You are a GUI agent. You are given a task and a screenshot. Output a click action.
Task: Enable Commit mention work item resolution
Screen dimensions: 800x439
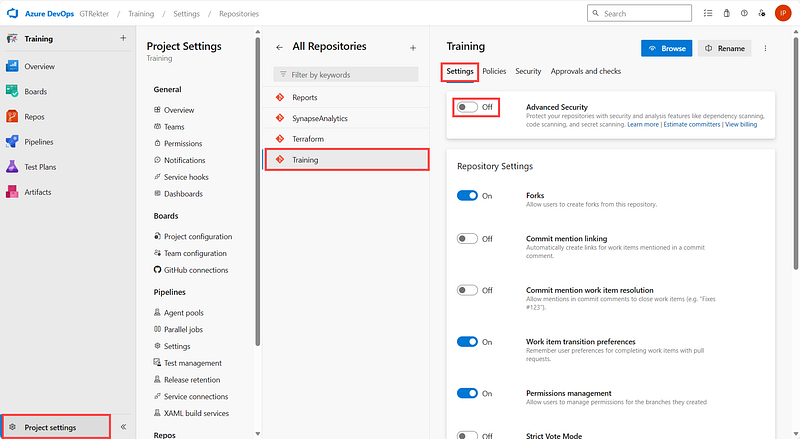(467, 290)
